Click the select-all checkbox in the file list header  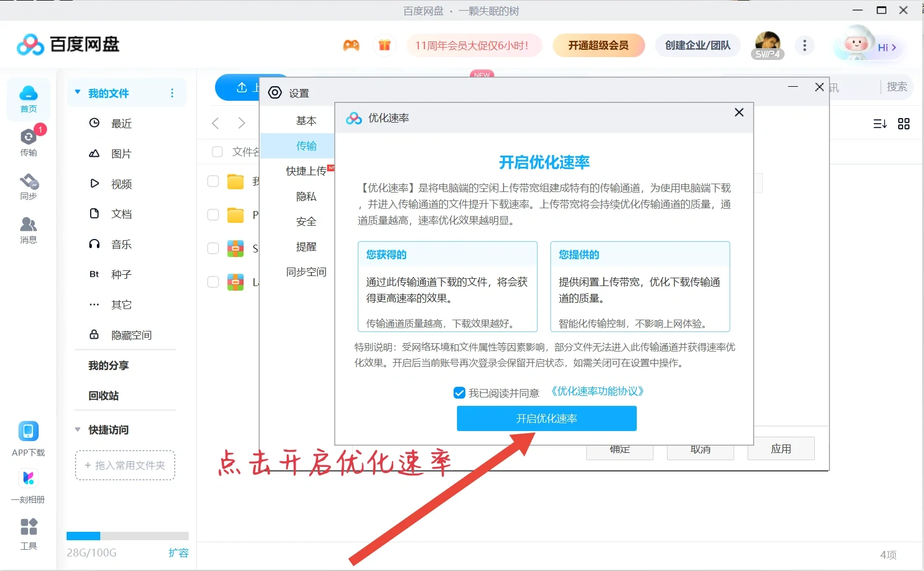[217, 152]
